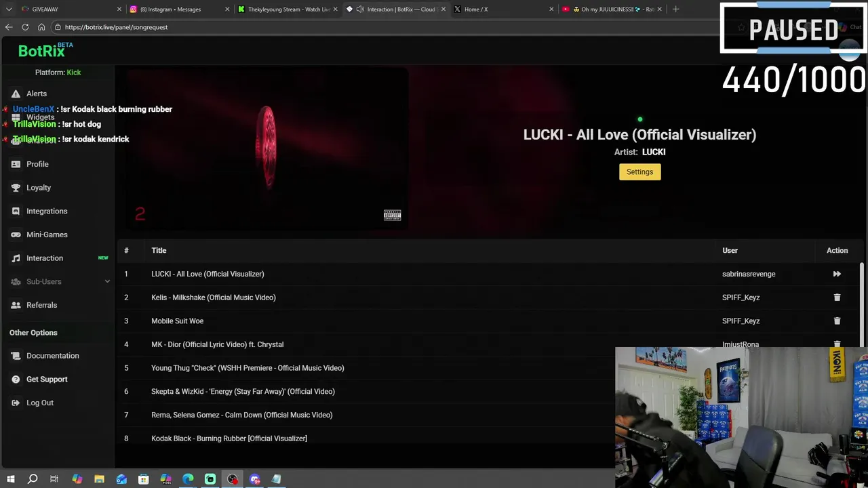Select Young Thug "Check" title
This screenshot has width=868, height=488.
[248, 368]
